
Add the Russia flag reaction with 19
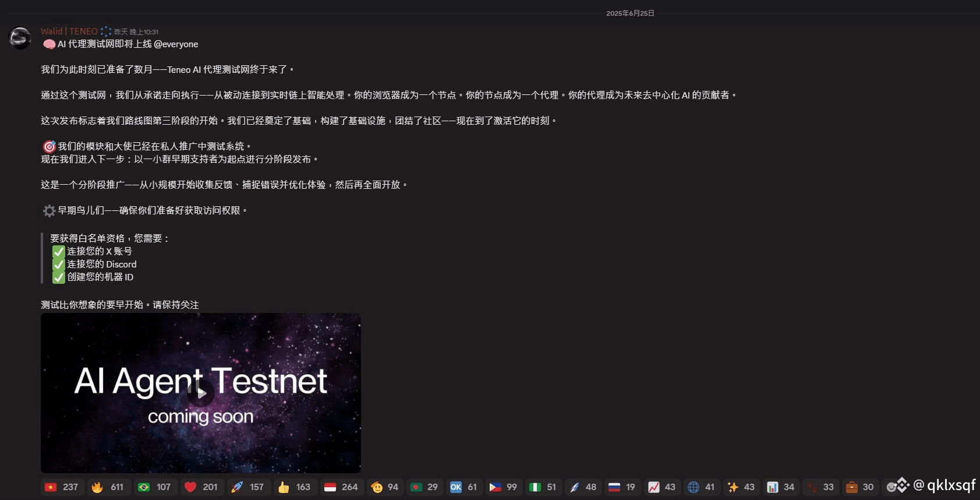pyautogui.click(x=623, y=487)
